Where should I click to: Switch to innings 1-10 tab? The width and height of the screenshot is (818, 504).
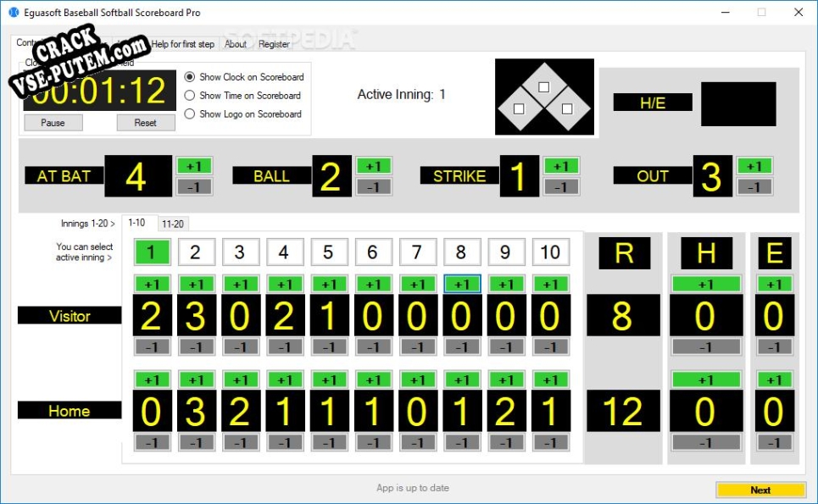[137, 223]
